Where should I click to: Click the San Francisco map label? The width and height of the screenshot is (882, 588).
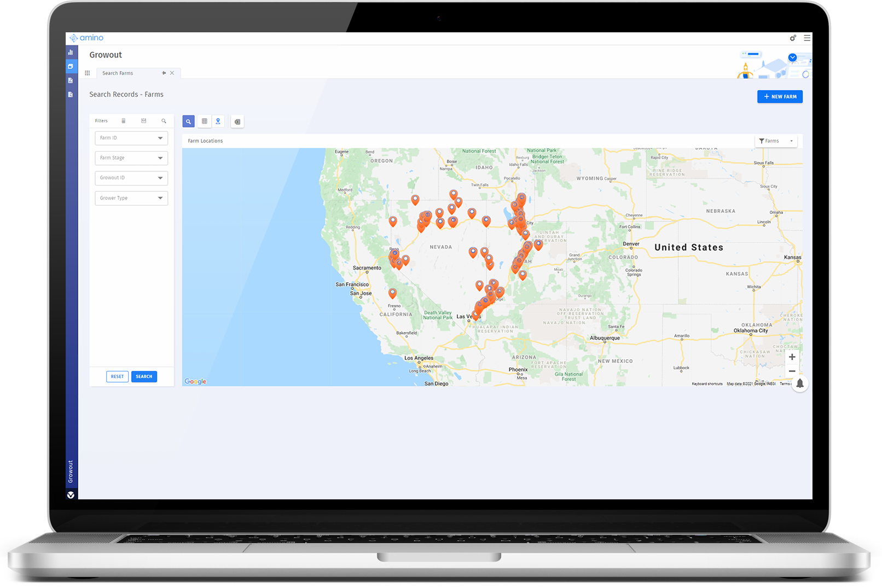pos(352,284)
